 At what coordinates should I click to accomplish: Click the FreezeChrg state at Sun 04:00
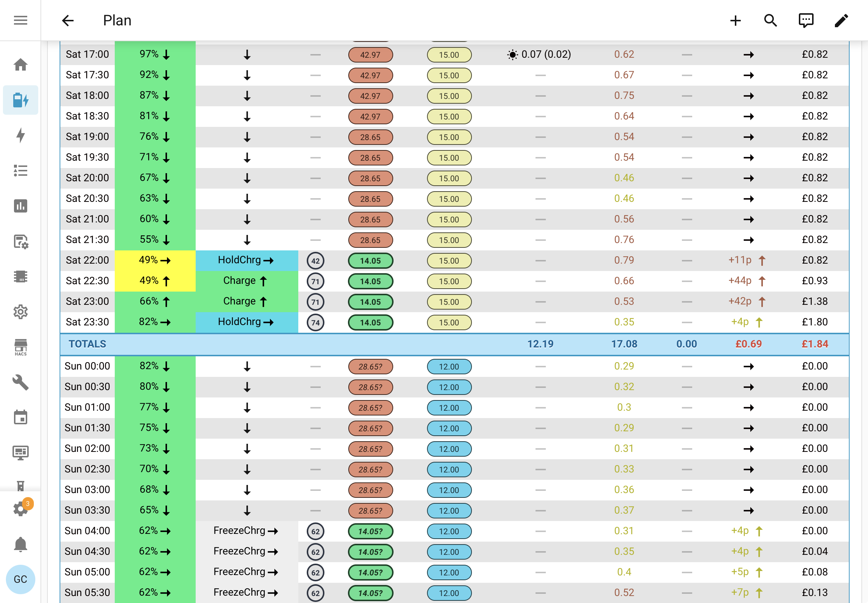click(x=247, y=531)
